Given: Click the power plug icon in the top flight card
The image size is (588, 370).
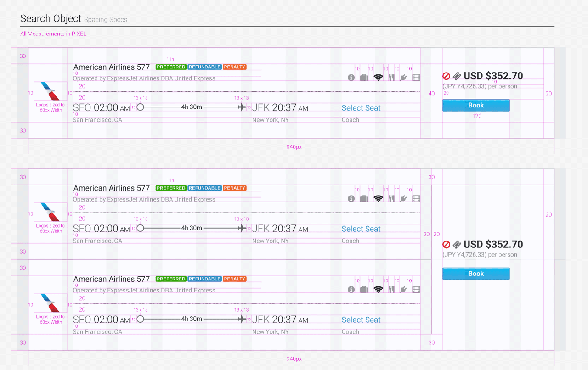Looking at the screenshot, I should (403, 78).
